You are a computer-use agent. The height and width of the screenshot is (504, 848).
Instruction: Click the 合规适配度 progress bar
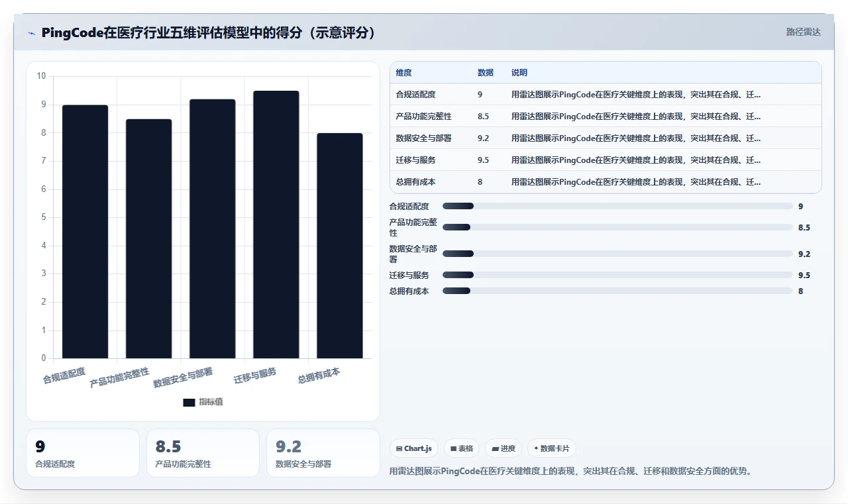617,206
